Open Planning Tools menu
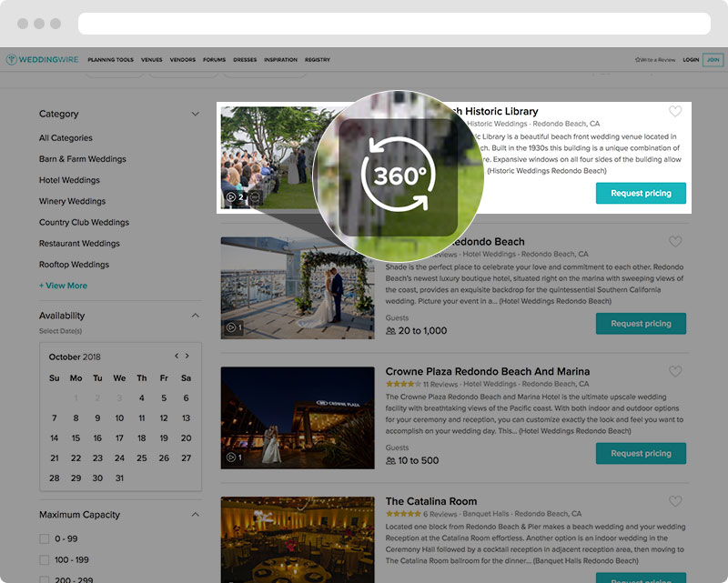 tap(110, 60)
